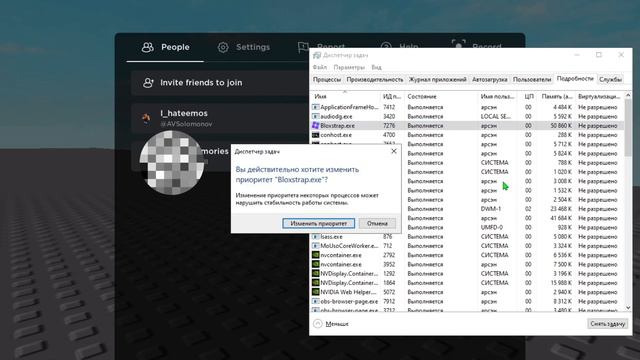Image resolution: width=640 pixels, height=360 pixels.
Task: Switch to Производительность tab
Action: (x=375, y=80)
